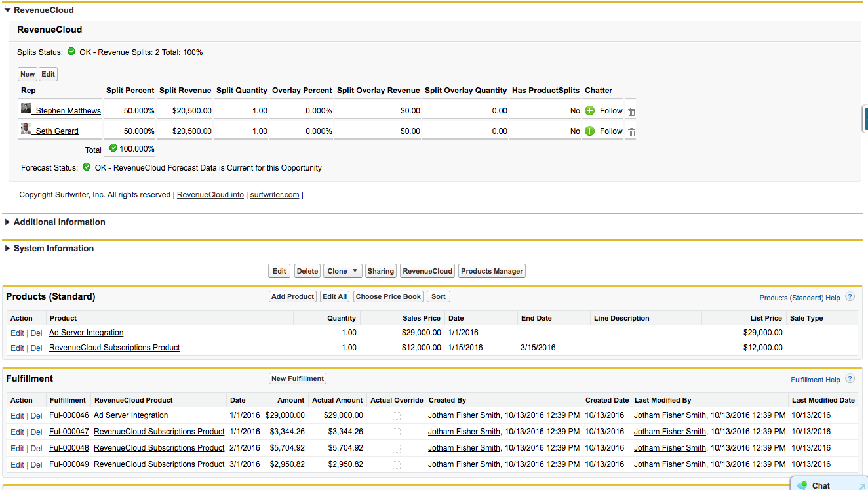This screenshot has height=490, width=868.
Task: Follow Seth Gerard using green plus icon
Action: (x=589, y=131)
